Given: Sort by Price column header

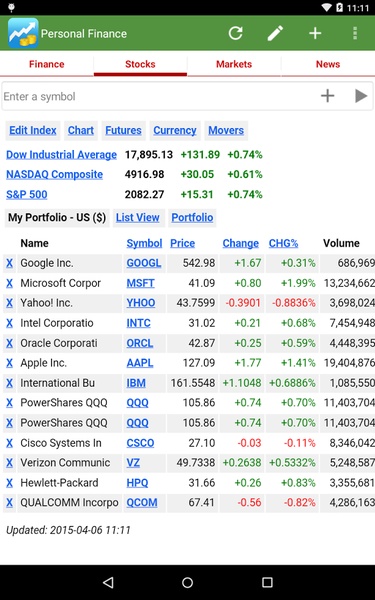Looking at the screenshot, I should click(x=183, y=243).
